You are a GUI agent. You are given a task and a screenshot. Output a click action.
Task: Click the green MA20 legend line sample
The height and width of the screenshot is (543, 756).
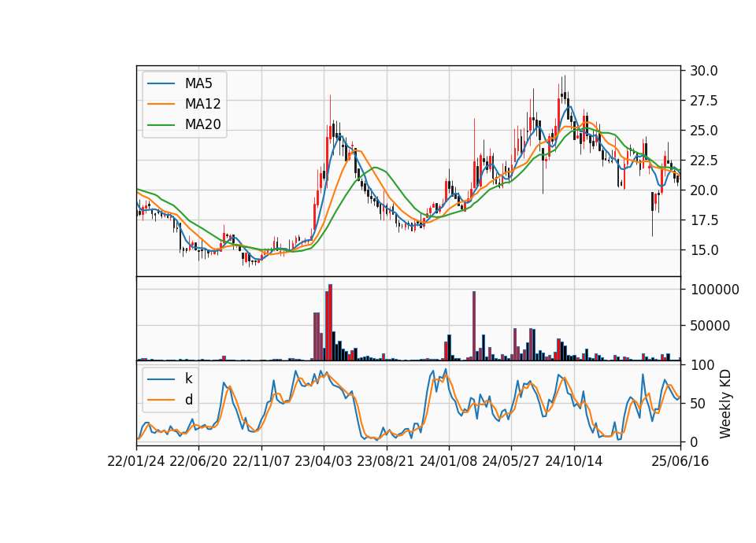pyautogui.click(x=161, y=125)
